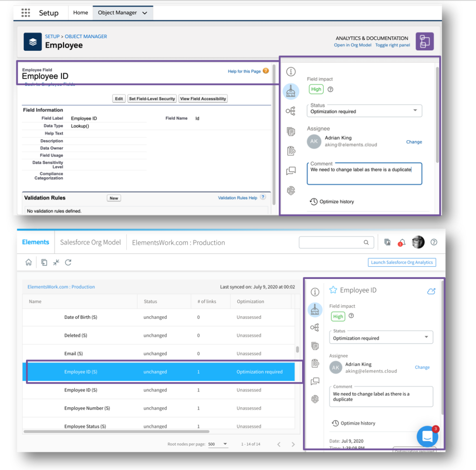
Task: Click the Set Field-Level Security button
Action: [x=152, y=99]
